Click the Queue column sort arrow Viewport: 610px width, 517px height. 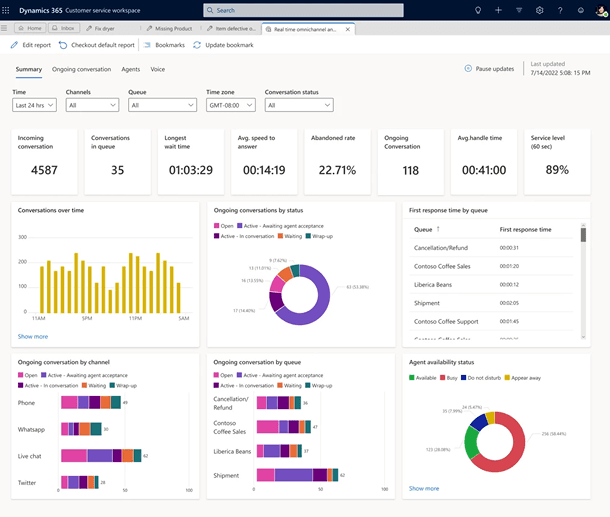point(438,229)
